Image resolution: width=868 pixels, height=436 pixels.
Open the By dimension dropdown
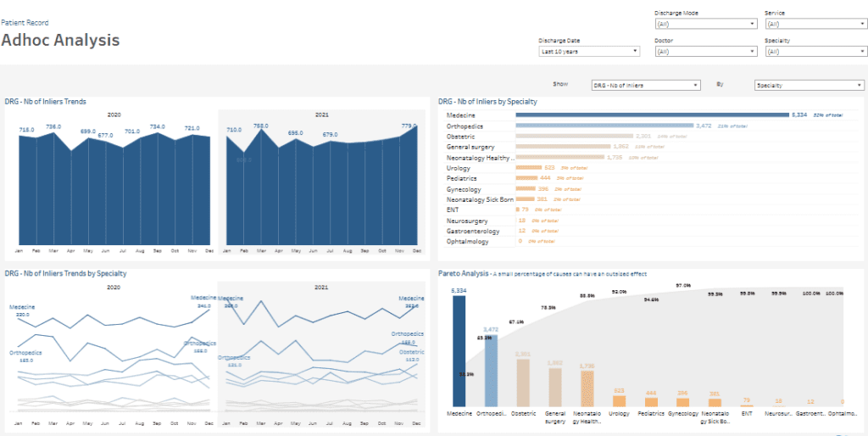click(809, 86)
